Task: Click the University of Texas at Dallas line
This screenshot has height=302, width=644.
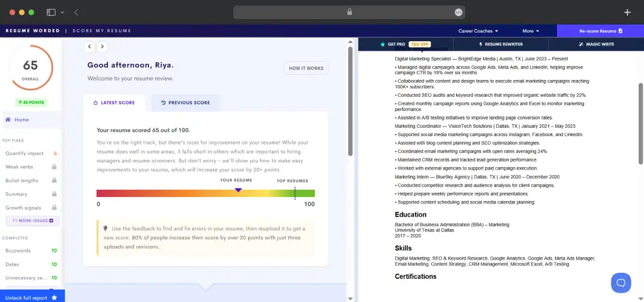Action: (x=425, y=230)
